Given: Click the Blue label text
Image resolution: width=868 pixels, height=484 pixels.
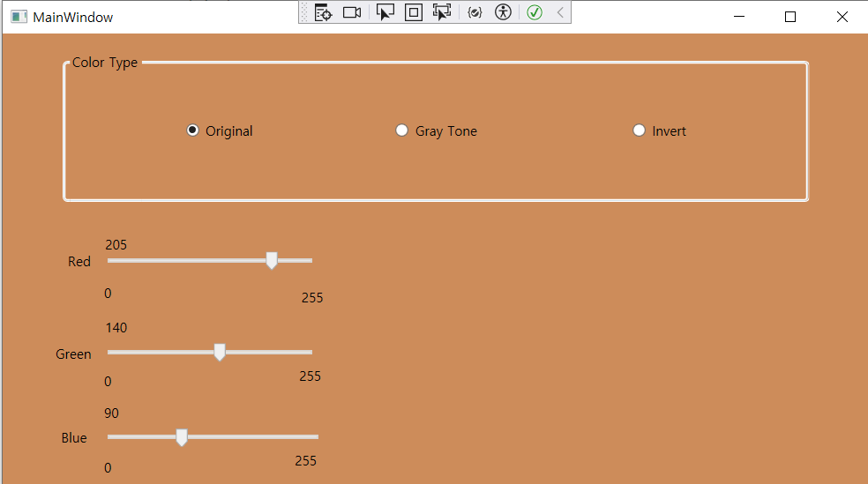Looking at the screenshot, I should coord(74,437).
